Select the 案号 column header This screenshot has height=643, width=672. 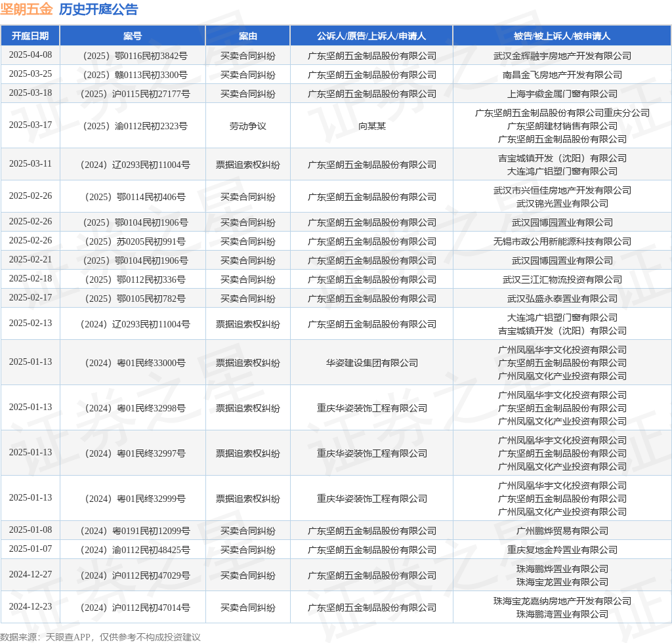pos(133,36)
